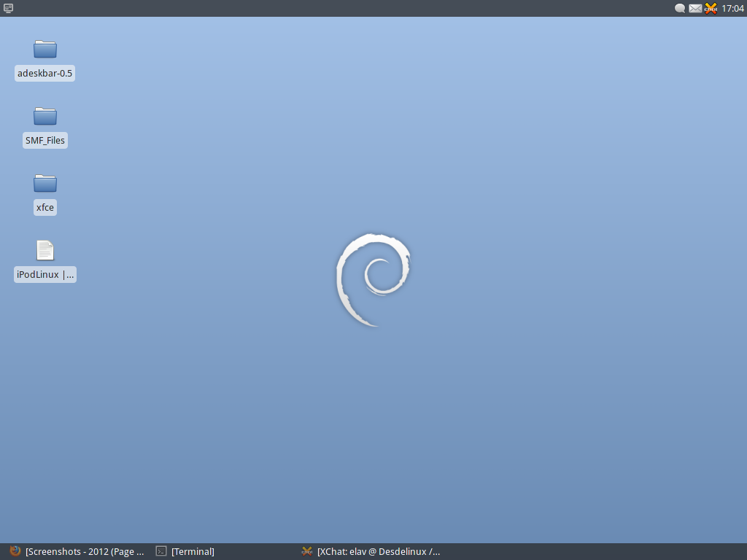747x560 pixels.
Task: Click the SMF_Files label text
Action: pyautogui.click(x=44, y=141)
